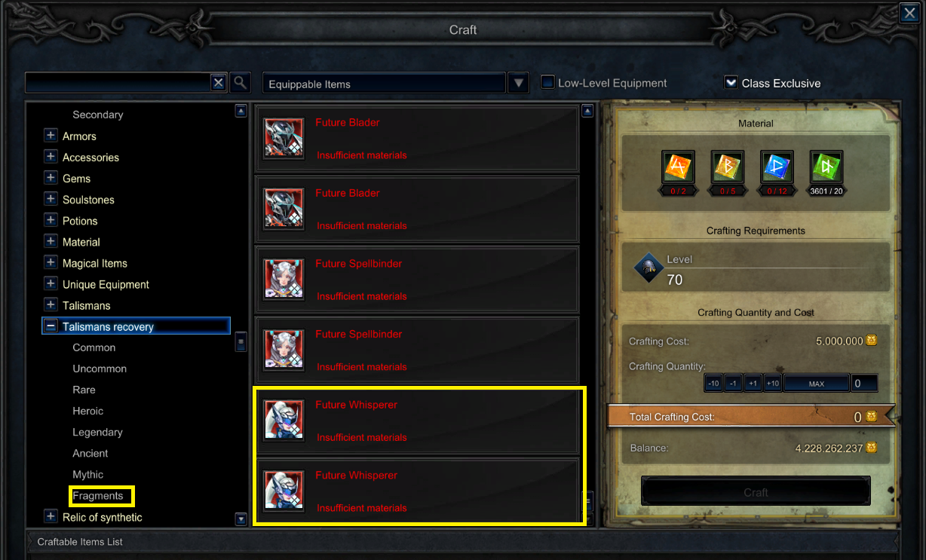
Task: Select the Legendary subcategory
Action: pos(97,432)
